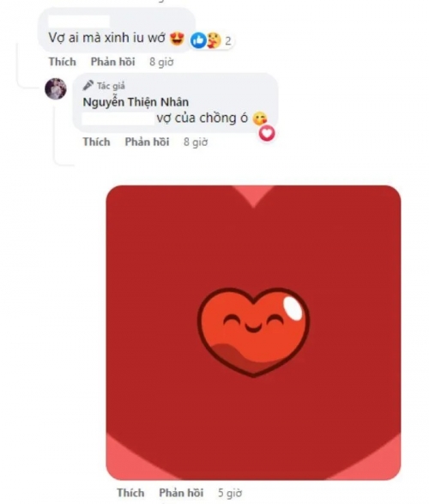
Task: Open the smiling heart sticker image
Action: click(x=253, y=332)
